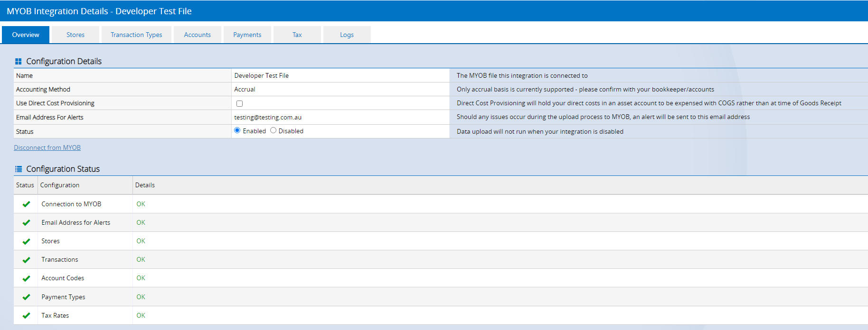The image size is (868, 330).
Task: Click the Accounting Method field label
Action: click(43, 89)
